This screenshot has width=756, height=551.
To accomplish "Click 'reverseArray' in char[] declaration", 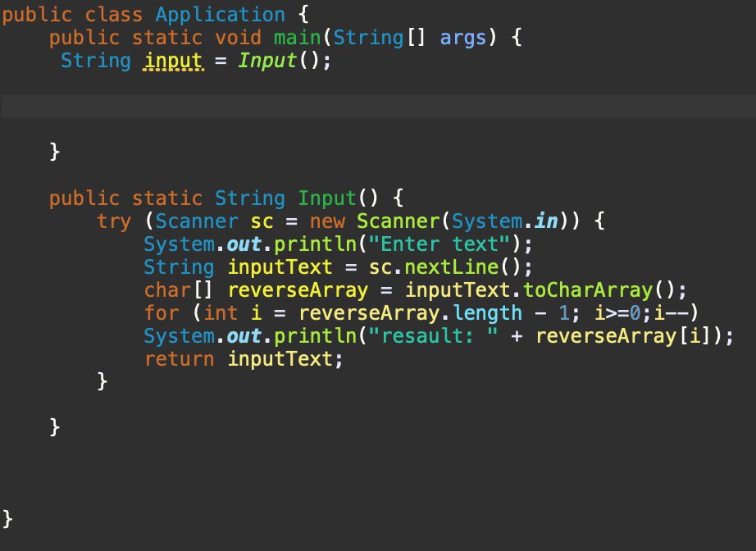I will 298,290.
